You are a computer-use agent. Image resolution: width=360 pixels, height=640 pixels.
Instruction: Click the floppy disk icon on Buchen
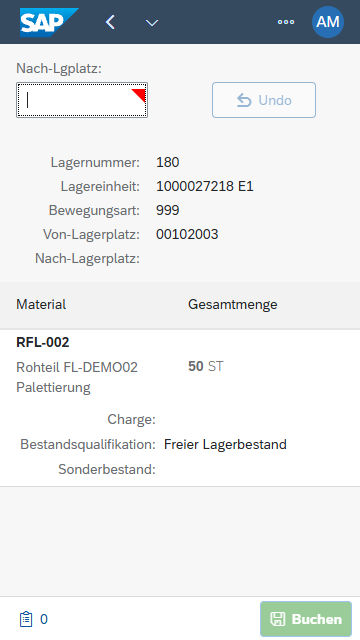coord(278,619)
